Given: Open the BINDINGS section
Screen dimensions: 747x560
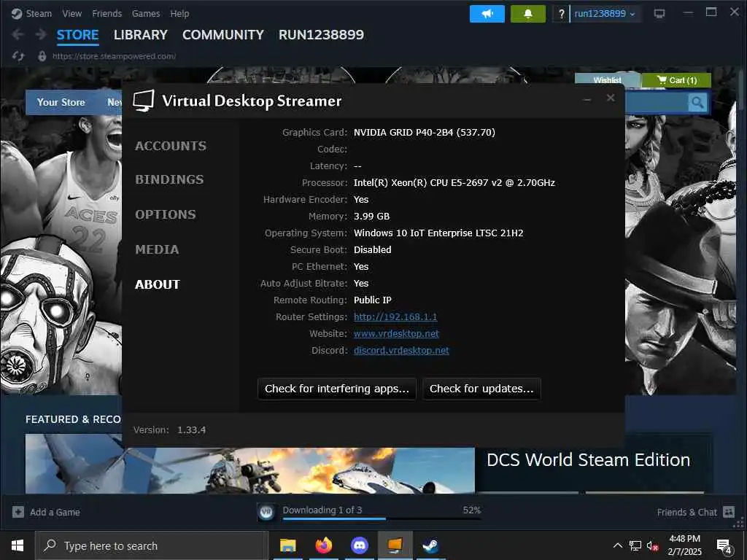Looking at the screenshot, I should (x=169, y=179).
